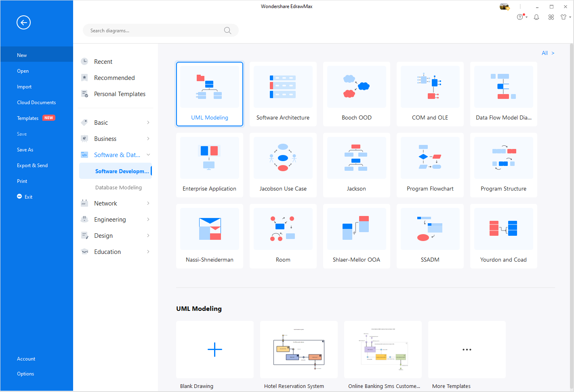Click the Design category icon
The height and width of the screenshot is (392, 574).
pos(84,235)
